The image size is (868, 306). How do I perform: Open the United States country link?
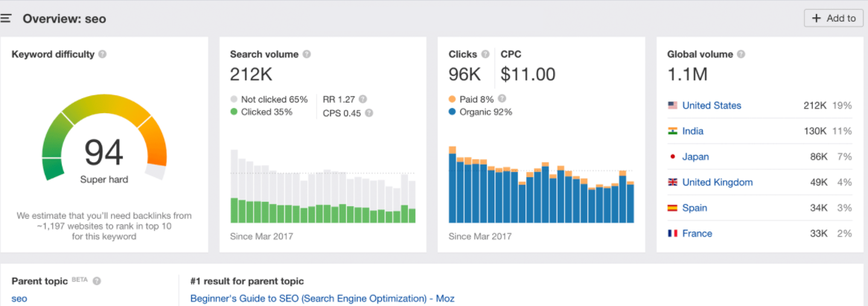(x=712, y=105)
